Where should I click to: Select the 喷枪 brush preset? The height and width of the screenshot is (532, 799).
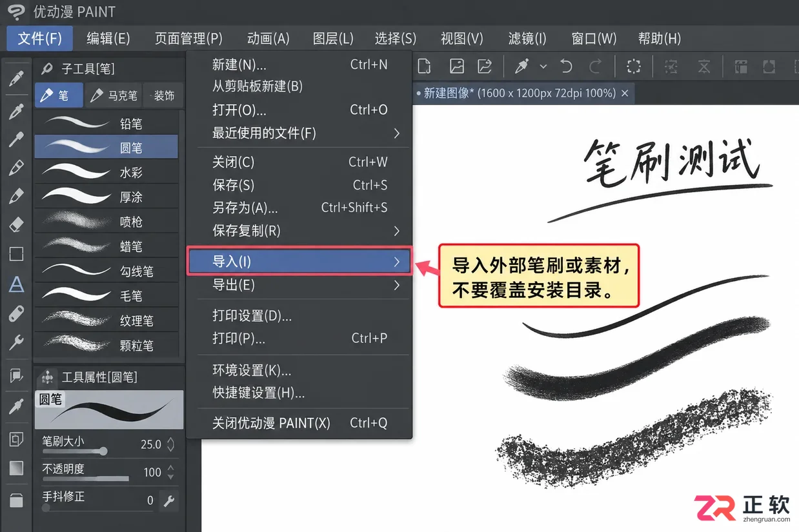point(106,222)
